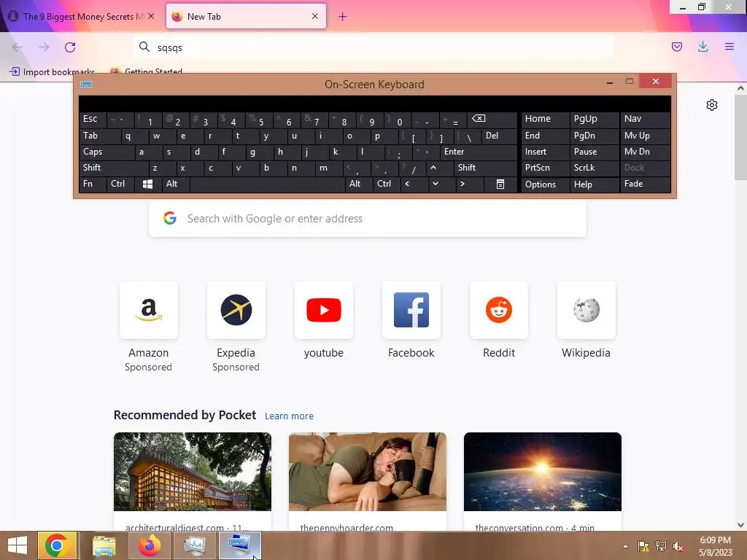Click the Options key on keyboard

546,184
